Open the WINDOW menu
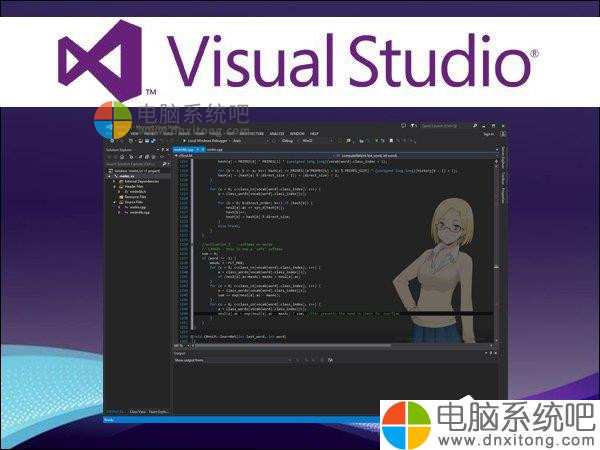Image resolution: width=600 pixels, height=450 pixels. pos(297,134)
